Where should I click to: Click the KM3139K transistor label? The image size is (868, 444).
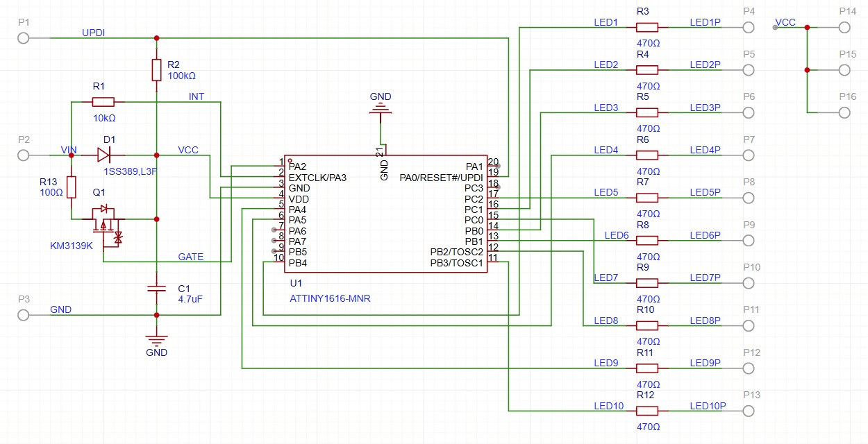click(72, 246)
